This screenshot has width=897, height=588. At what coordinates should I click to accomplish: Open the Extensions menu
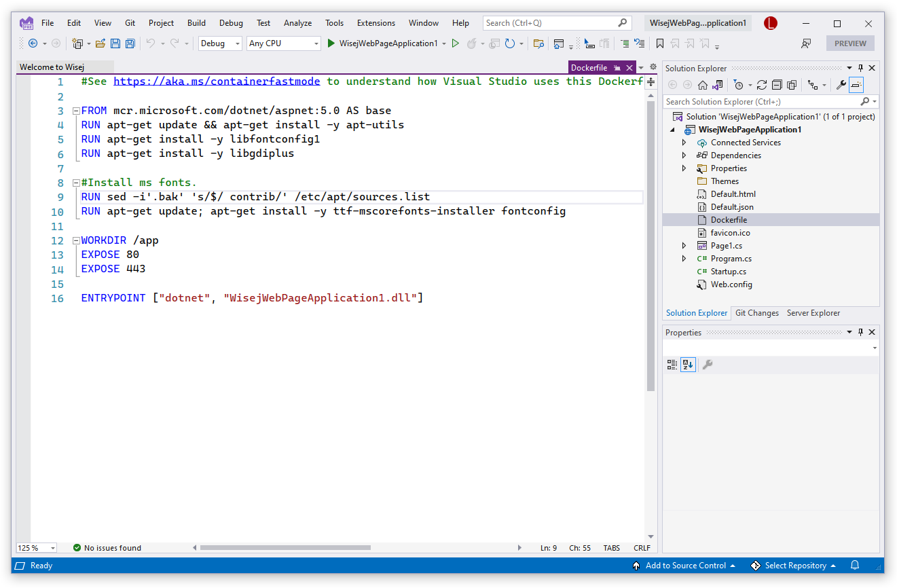pos(376,23)
